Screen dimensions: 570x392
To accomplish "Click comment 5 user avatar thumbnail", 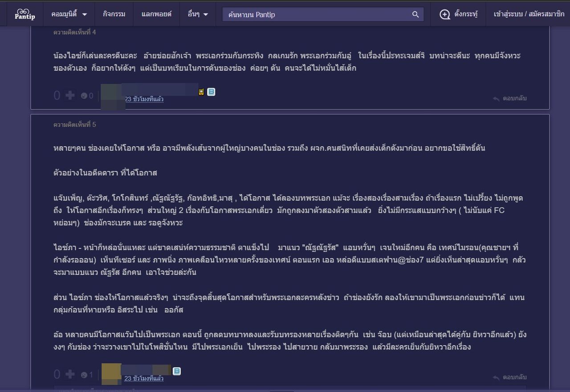I will [111, 373].
